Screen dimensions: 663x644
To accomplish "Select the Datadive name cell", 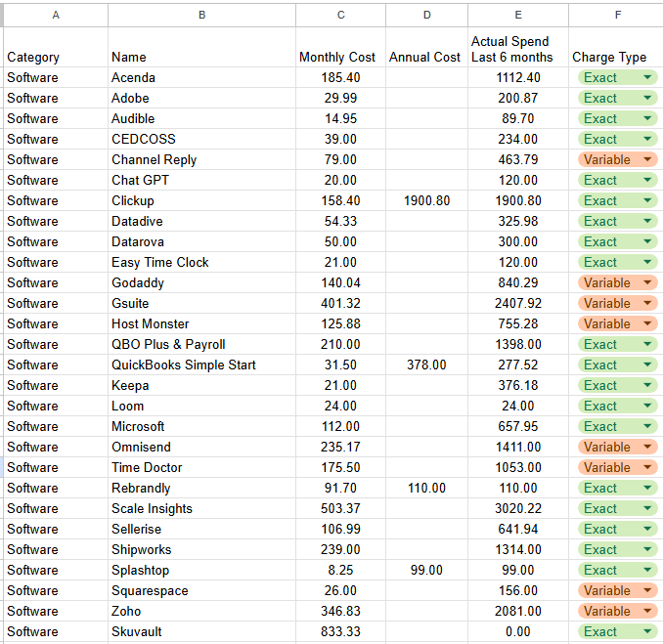I will 202,222.
